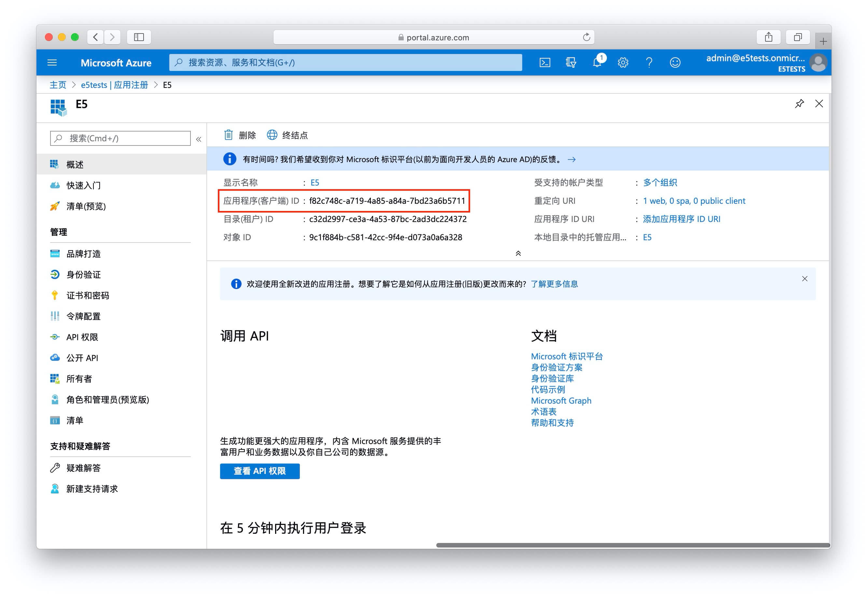Click the 了解更多信息 link

(554, 284)
